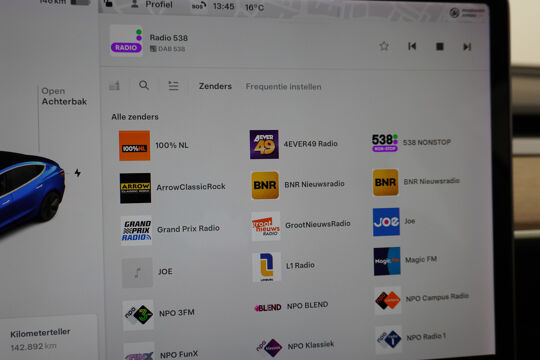Screen dimensions: 540x360
Task: Open the station search magnifier icon
Action: [x=144, y=85]
